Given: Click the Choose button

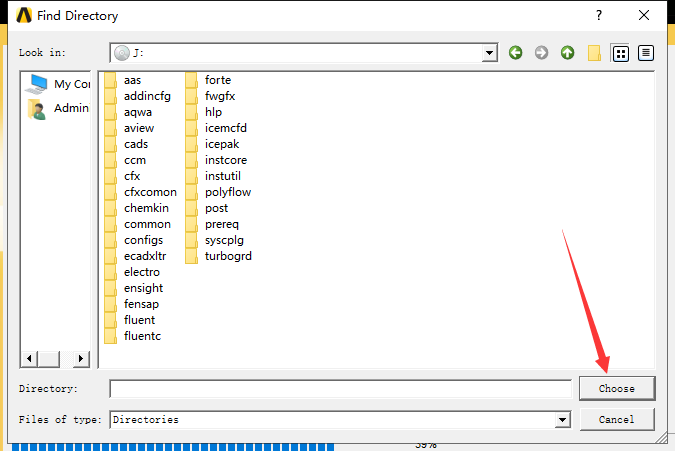Looking at the screenshot, I should point(617,389).
